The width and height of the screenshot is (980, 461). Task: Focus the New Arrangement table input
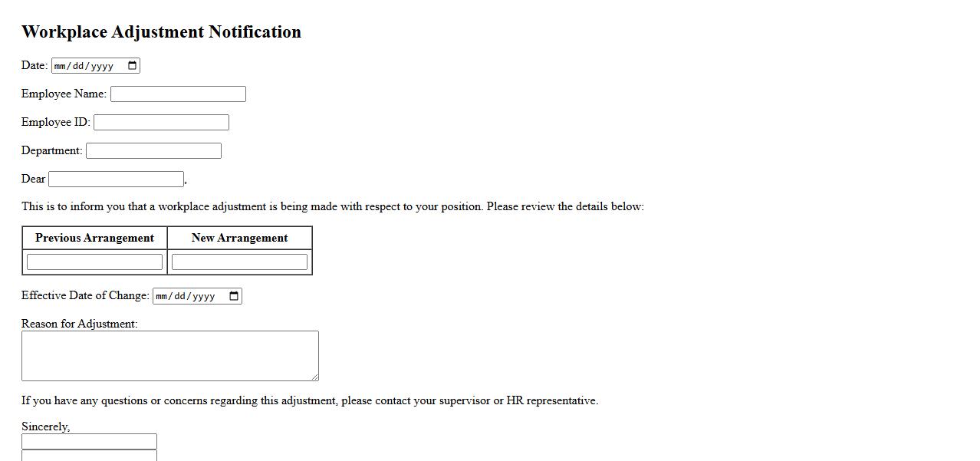[239, 262]
